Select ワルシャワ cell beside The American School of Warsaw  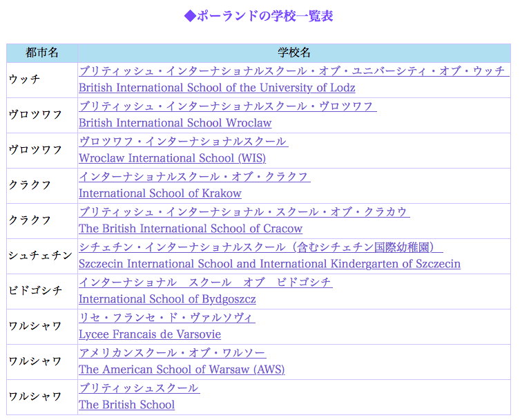42,361
